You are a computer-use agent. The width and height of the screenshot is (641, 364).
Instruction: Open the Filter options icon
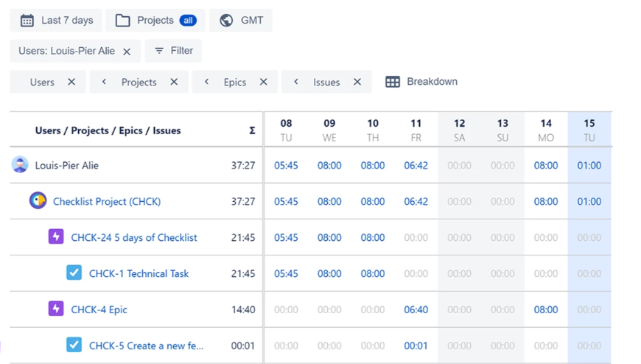[159, 51]
